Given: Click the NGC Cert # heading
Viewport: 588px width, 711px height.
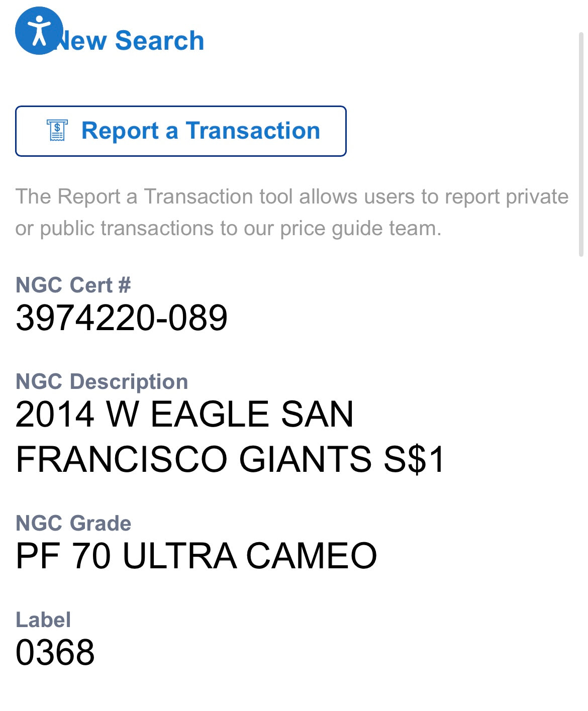Looking at the screenshot, I should click(73, 285).
